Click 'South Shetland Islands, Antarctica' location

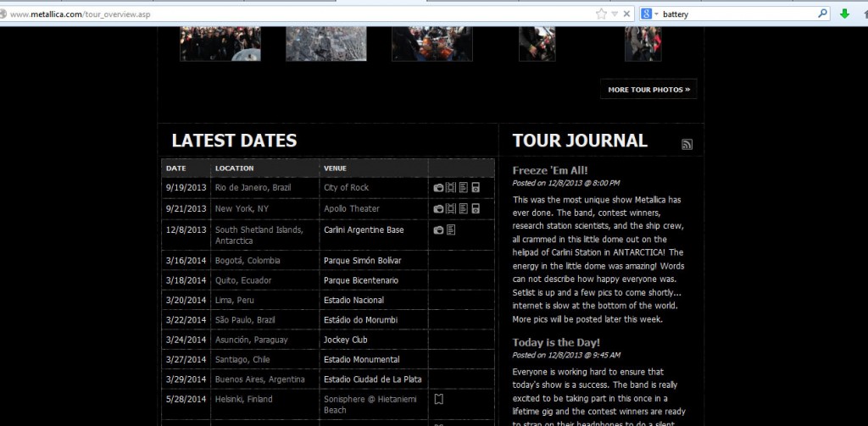(259, 235)
